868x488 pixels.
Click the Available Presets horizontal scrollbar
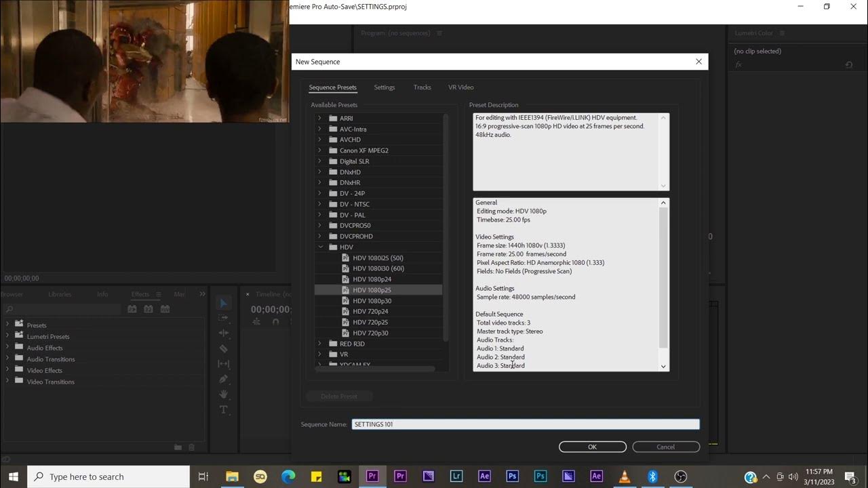[x=375, y=369]
